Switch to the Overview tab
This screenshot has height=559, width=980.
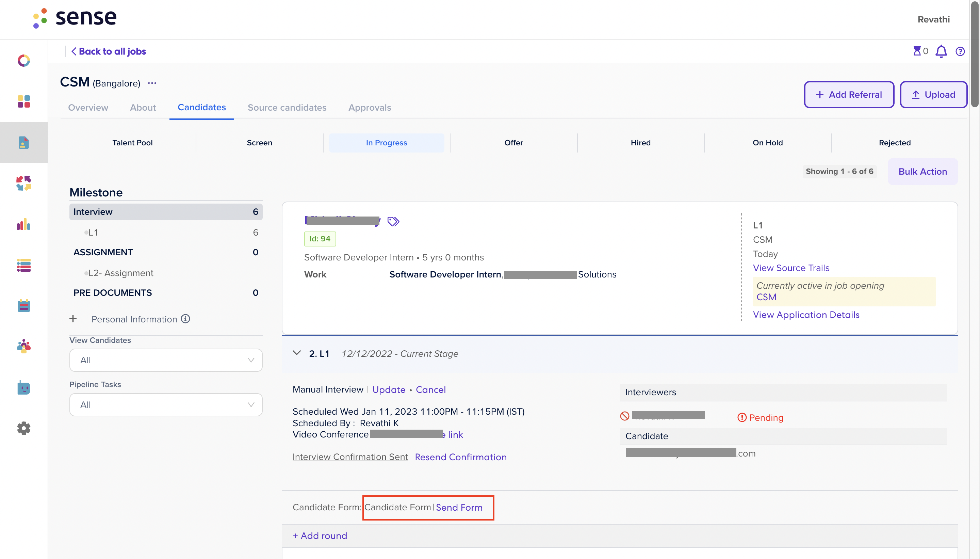[x=88, y=108]
